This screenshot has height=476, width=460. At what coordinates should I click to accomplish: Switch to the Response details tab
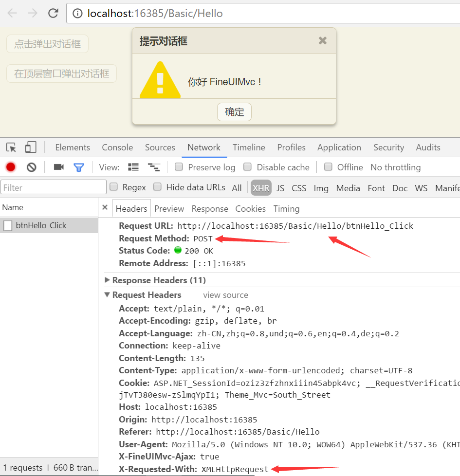coord(210,208)
